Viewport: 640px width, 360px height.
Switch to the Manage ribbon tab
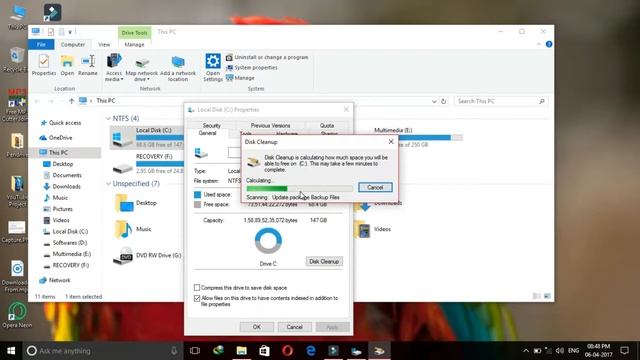[x=134, y=44]
